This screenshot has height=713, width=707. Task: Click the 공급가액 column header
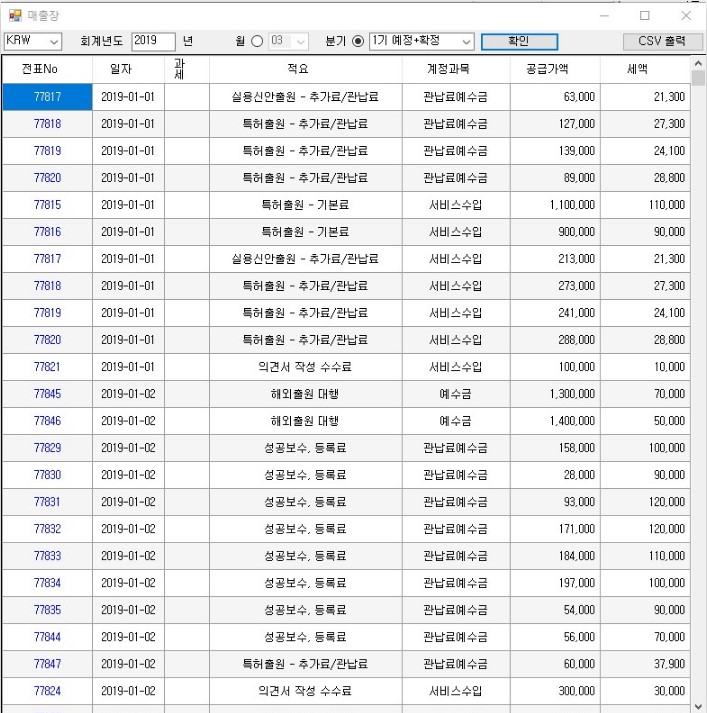click(555, 69)
